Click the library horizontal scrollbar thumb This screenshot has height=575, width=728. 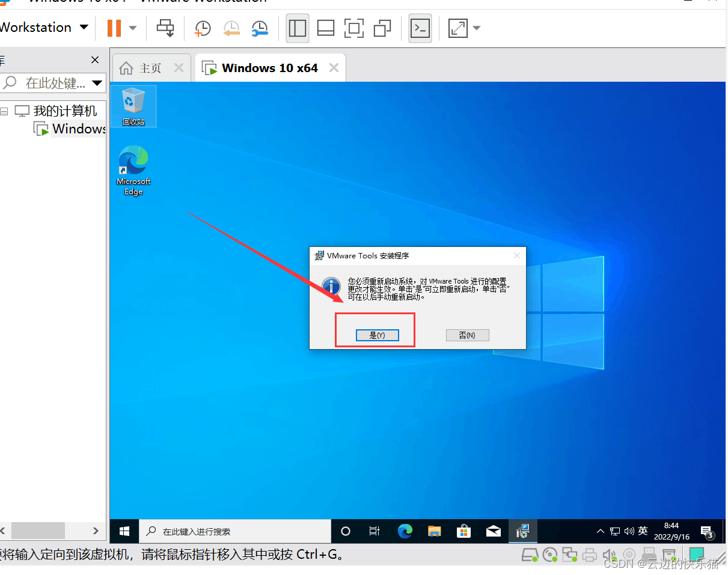[x=38, y=531]
